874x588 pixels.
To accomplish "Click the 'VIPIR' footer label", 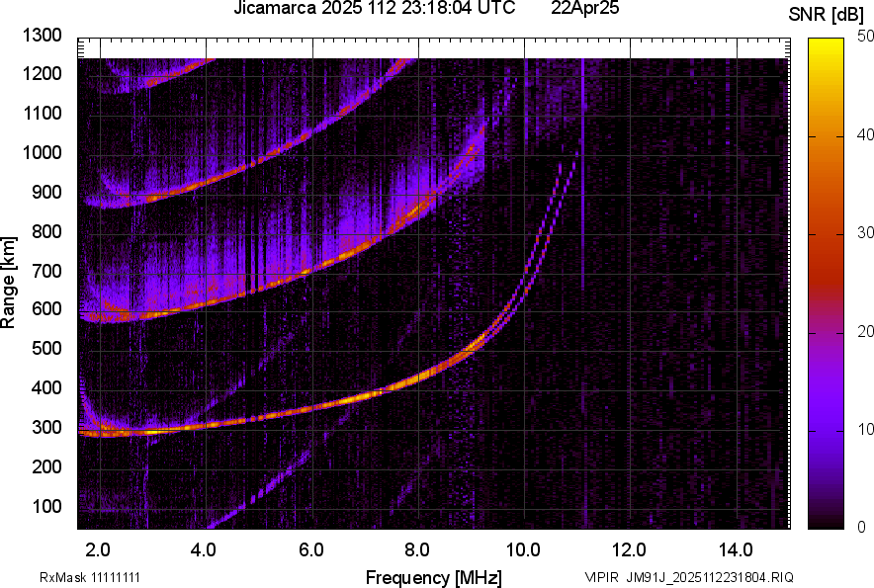I will click(x=601, y=577).
